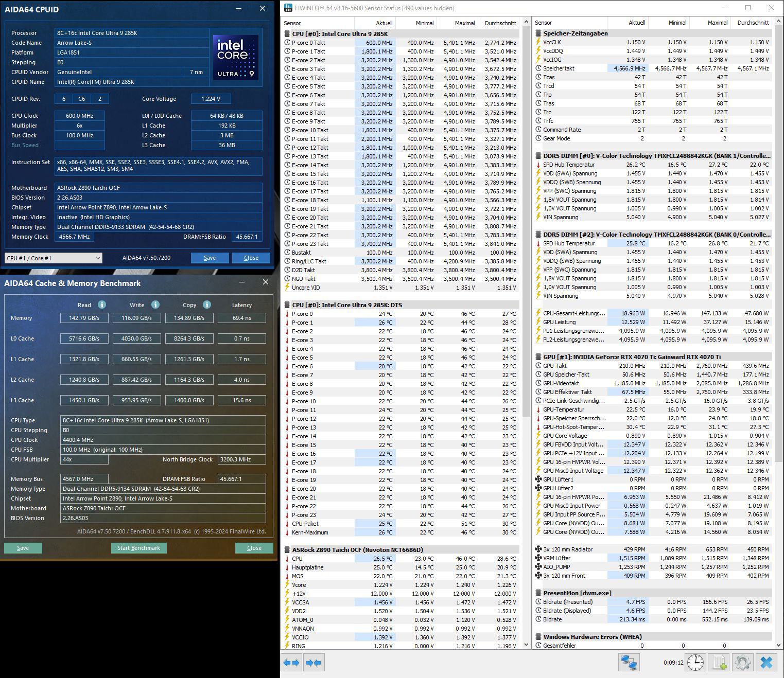Select the Speicher-Zeitangaben group header
Viewport: 784px width, 678px height.
653,33
